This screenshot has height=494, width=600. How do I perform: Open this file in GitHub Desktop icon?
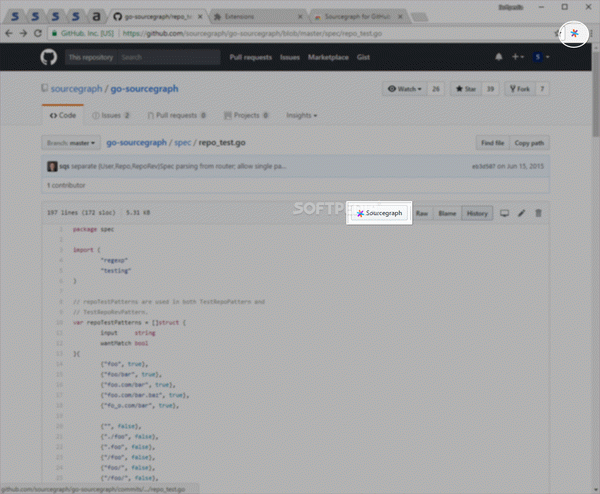click(504, 213)
